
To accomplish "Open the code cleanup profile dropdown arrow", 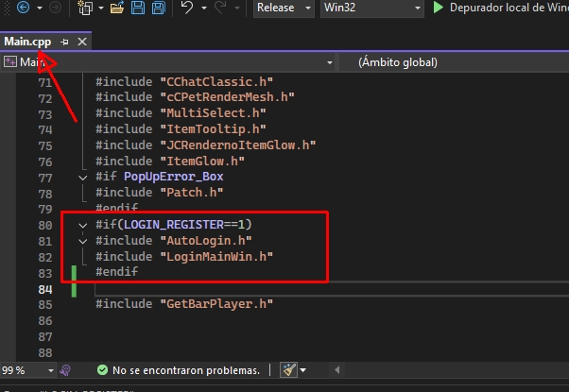I will [303, 370].
